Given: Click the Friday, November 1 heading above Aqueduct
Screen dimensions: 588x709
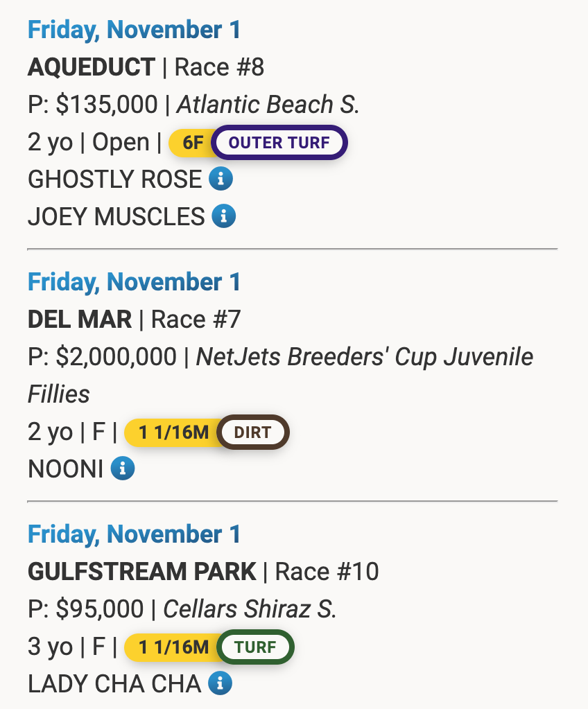Looking at the screenshot, I should pos(134,30).
